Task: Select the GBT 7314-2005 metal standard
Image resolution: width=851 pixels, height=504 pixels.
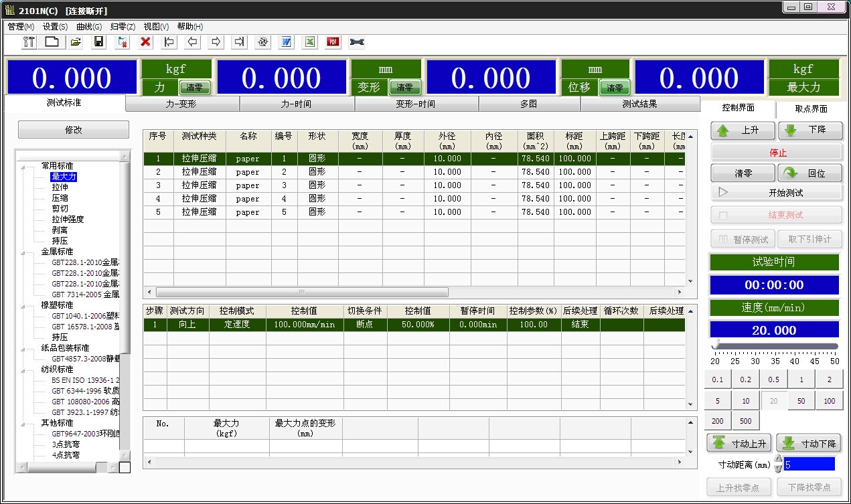Action: [85, 295]
